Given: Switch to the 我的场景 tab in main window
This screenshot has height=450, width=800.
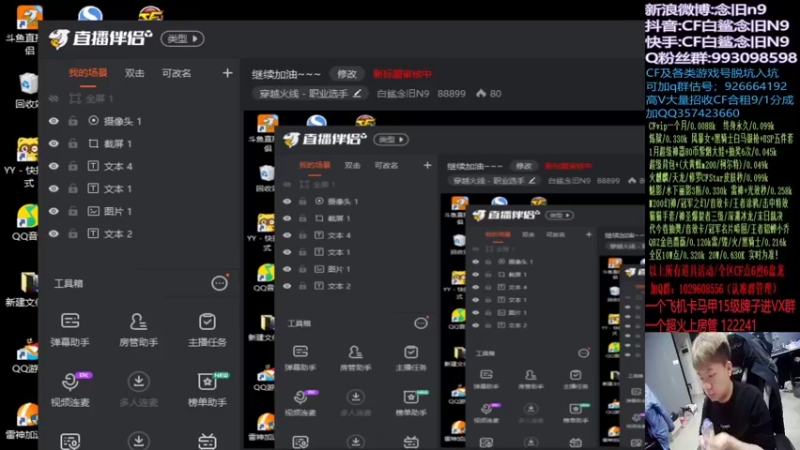Looking at the screenshot, I should coord(88,73).
